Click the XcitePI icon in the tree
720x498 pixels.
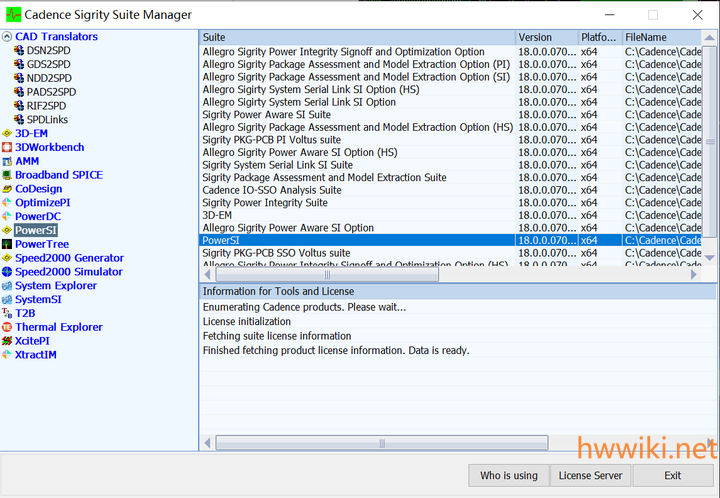click(x=7, y=341)
